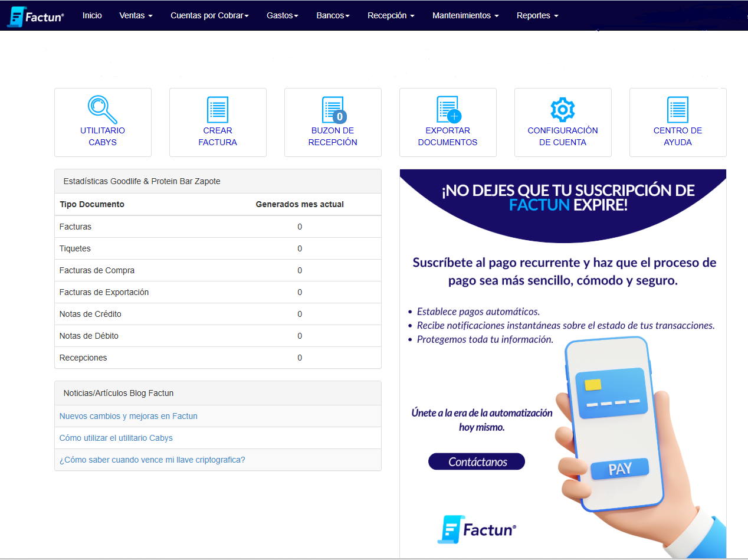Image resolution: width=748 pixels, height=560 pixels.
Task: Click the Contáctanos button in banner
Action: [477, 461]
